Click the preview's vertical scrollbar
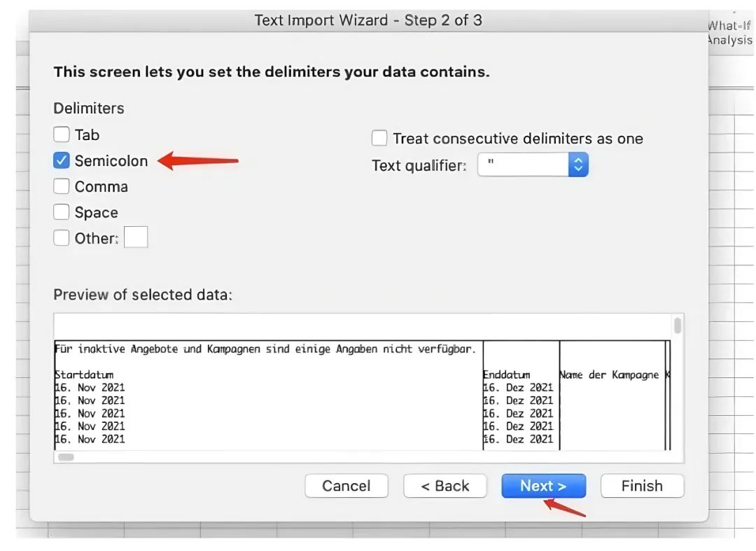Viewport: 756px width, 551px height. (677, 326)
